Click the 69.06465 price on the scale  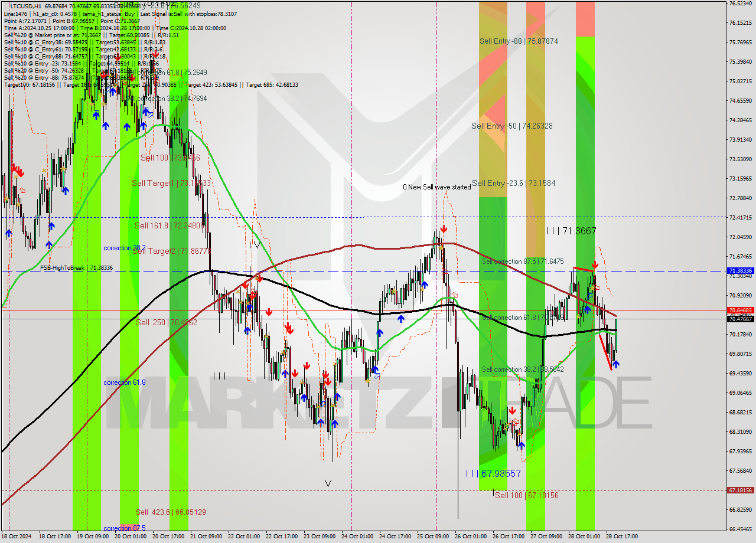pyautogui.click(x=740, y=392)
